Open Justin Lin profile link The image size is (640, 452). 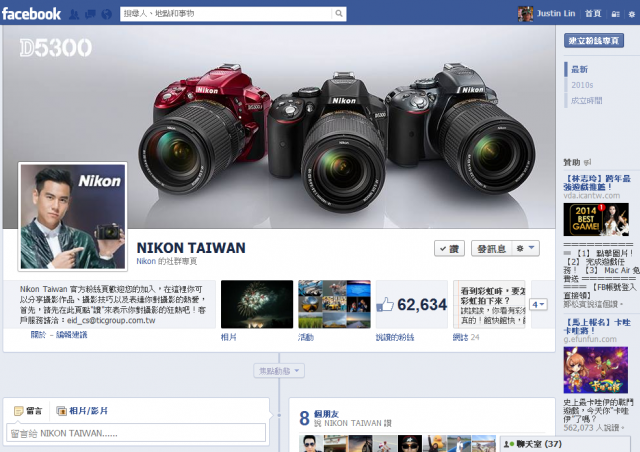[x=556, y=13]
